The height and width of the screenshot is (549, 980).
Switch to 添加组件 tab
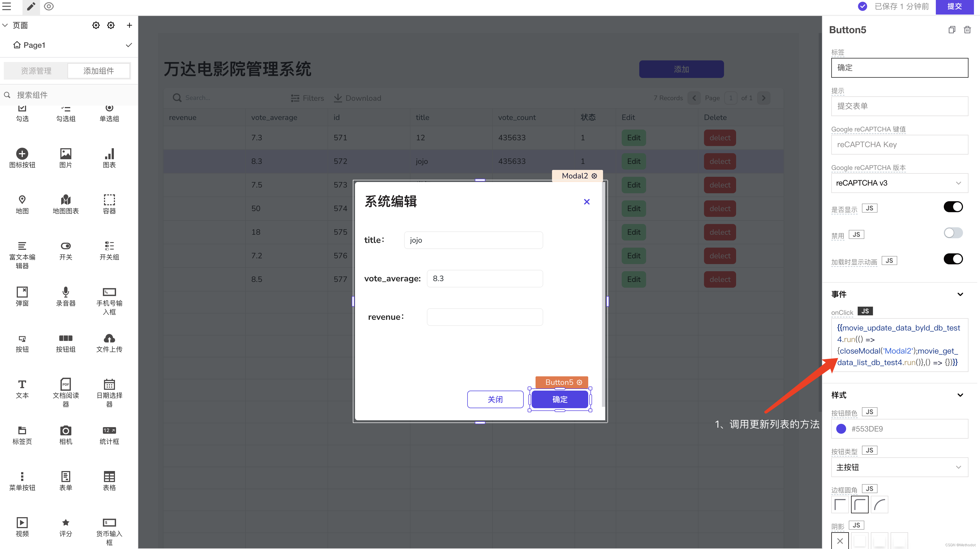point(98,71)
